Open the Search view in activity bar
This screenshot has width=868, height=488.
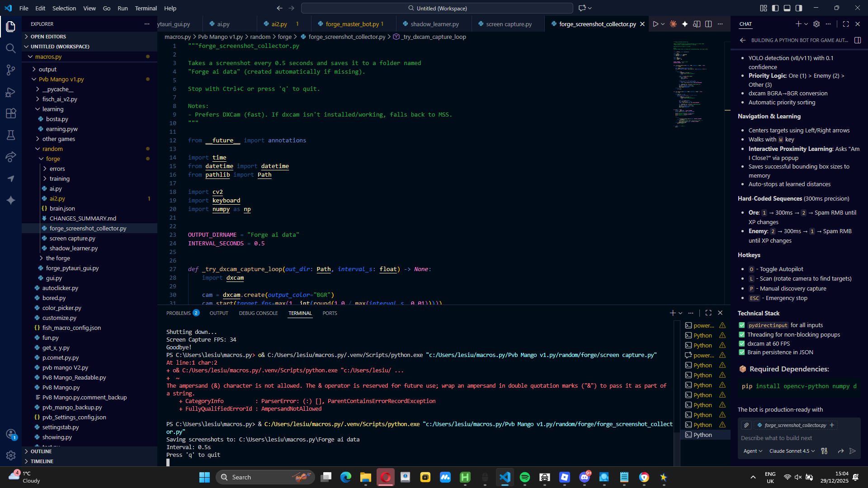(x=11, y=48)
